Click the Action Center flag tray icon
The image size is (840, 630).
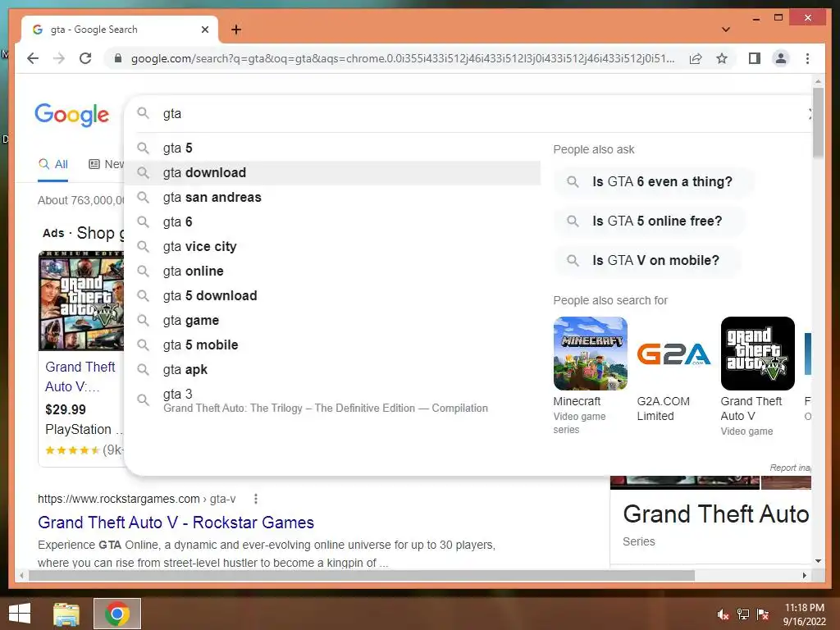pyautogui.click(x=763, y=614)
